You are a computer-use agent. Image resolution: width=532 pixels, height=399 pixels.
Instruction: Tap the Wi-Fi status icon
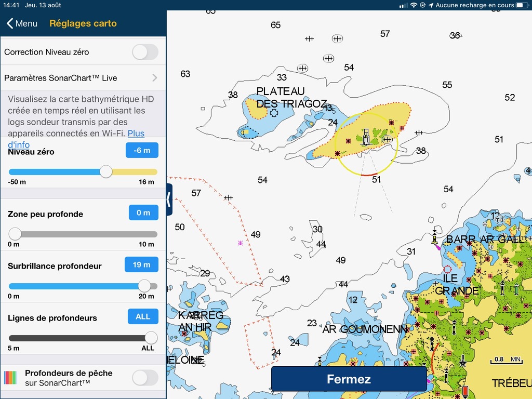point(414,5)
